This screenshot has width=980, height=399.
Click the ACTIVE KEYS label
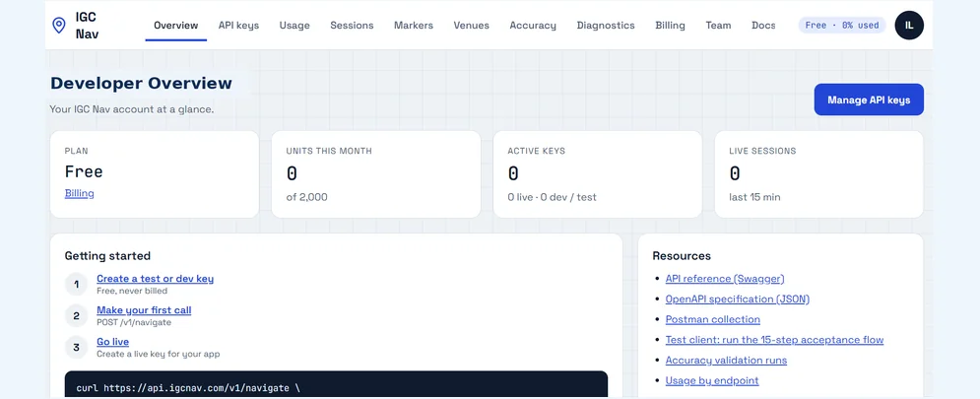[x=536, y=152]
